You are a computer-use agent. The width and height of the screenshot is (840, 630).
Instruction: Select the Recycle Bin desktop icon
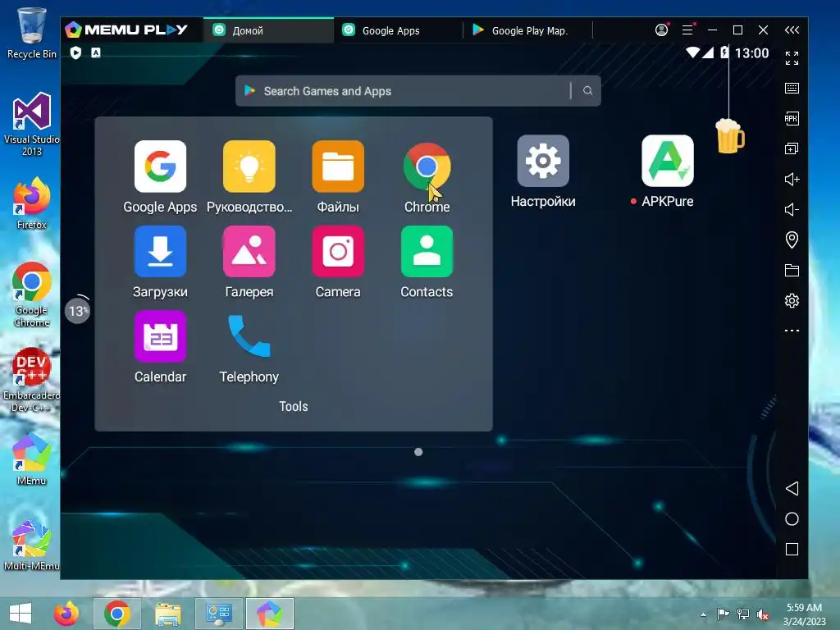(32, 33)
